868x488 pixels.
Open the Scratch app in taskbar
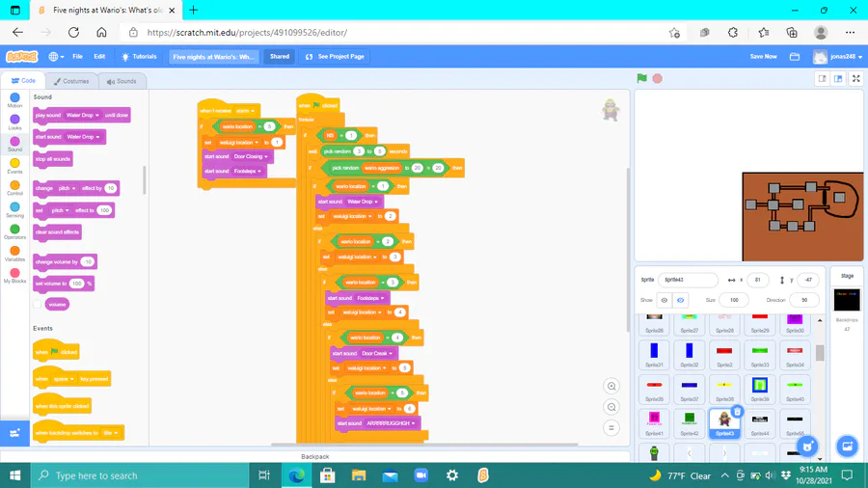[x=483, y=475]
